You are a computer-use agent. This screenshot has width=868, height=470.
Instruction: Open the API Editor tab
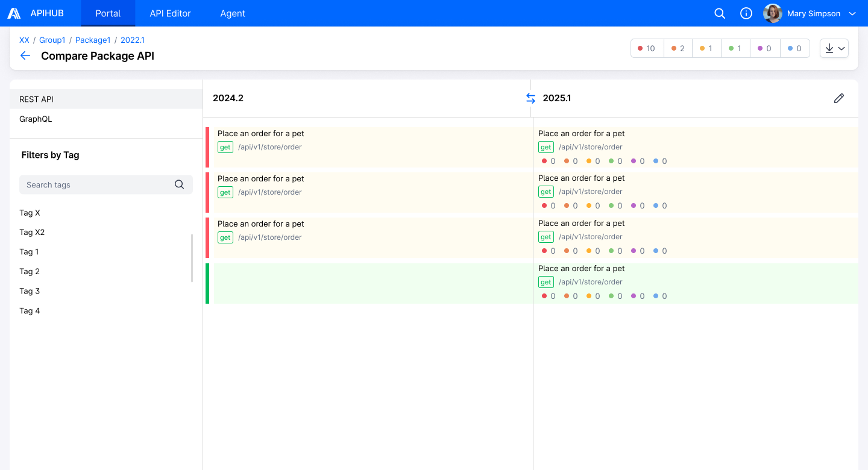[170, 13]
